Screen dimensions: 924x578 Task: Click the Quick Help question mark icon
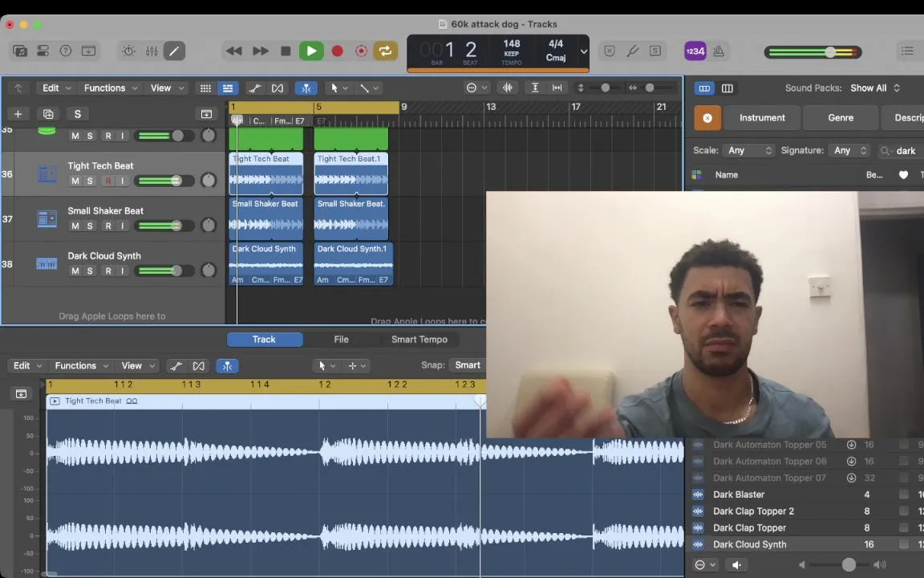[66, 51]
